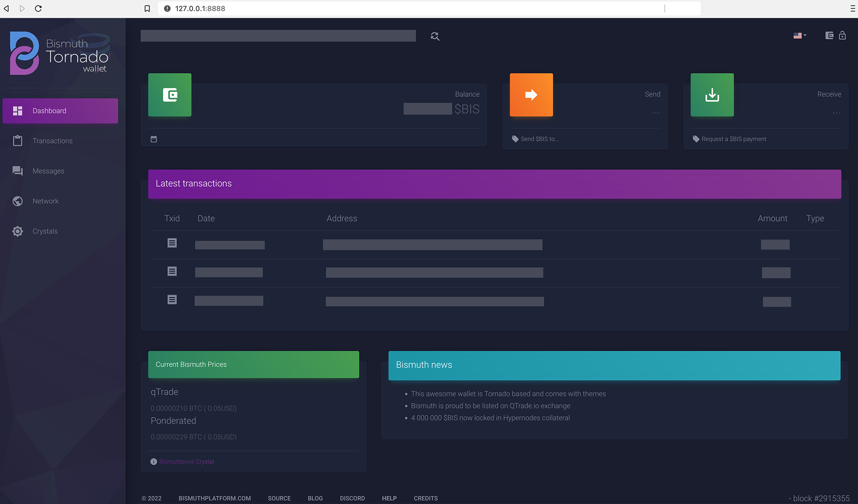Click the Txid column header
Screen dimensions: 858x504
pos(172,218)
